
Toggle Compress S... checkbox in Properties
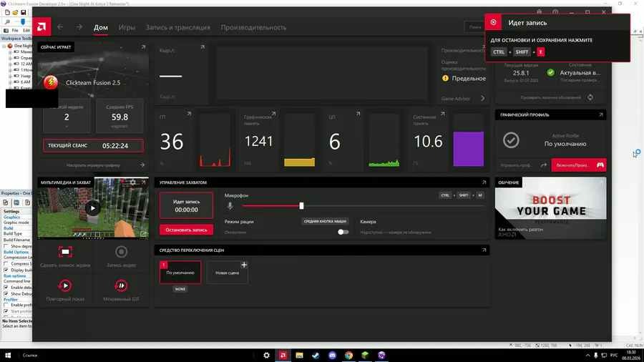tap(6, 263)
